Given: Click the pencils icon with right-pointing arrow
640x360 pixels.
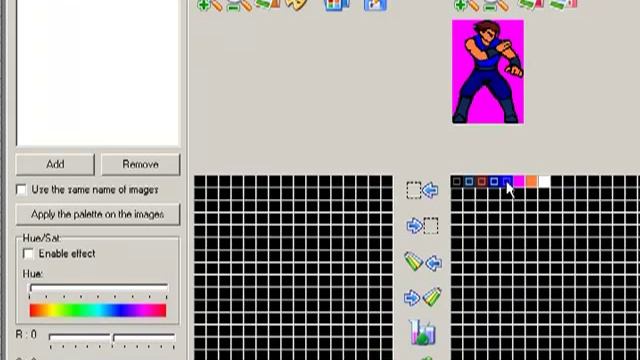Looking at the screenshot, I should tap(423, 297).
